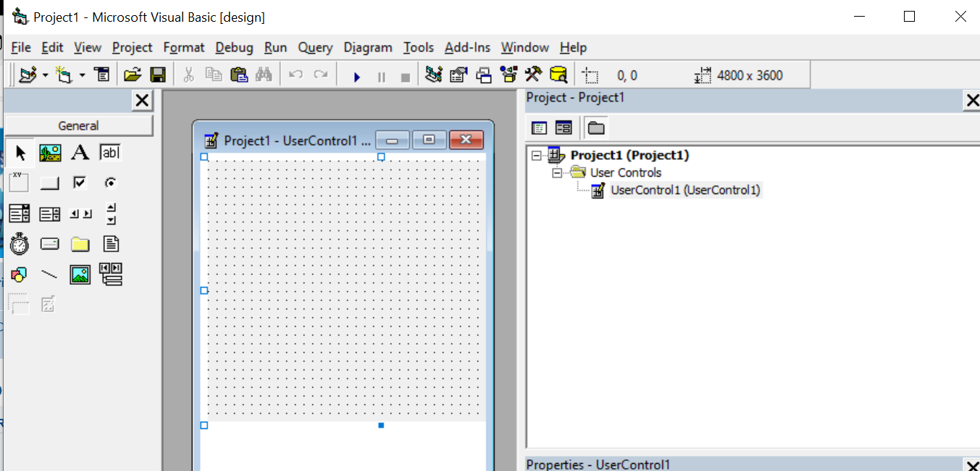Collapse the Project1 (Project1) tree node
Viewport: 980px width, 471px height.
pyautogui.click(x=536, y=155)
